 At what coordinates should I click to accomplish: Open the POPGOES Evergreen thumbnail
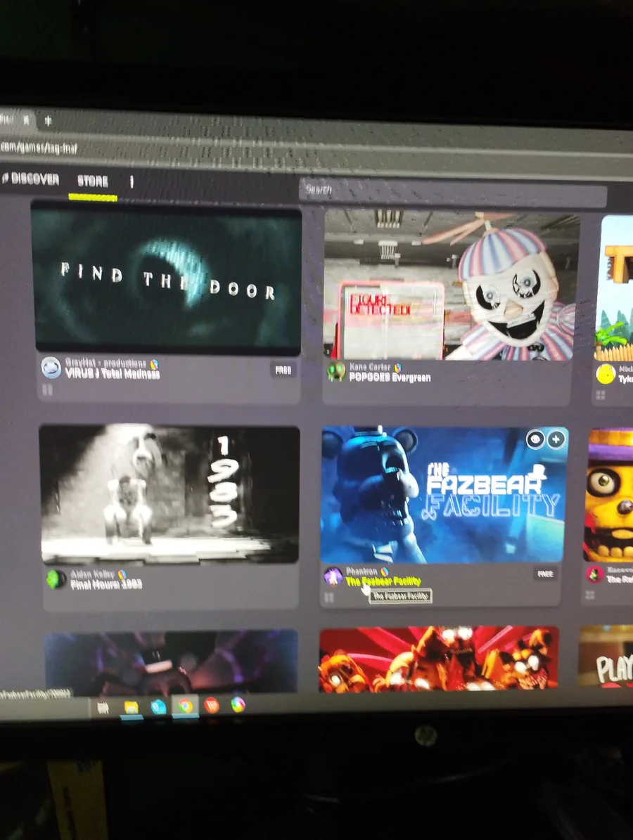(x=451, y=285)
